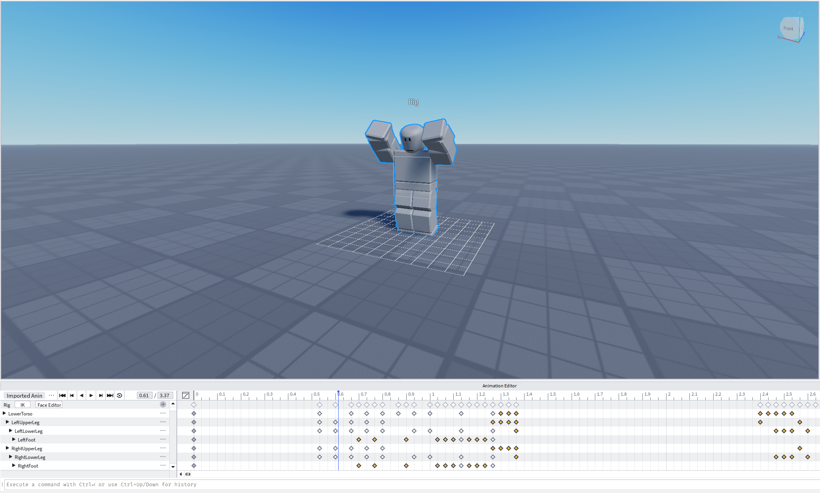820x504 pixels.
Task: Expand the RightFoot track
Action: 14,466
